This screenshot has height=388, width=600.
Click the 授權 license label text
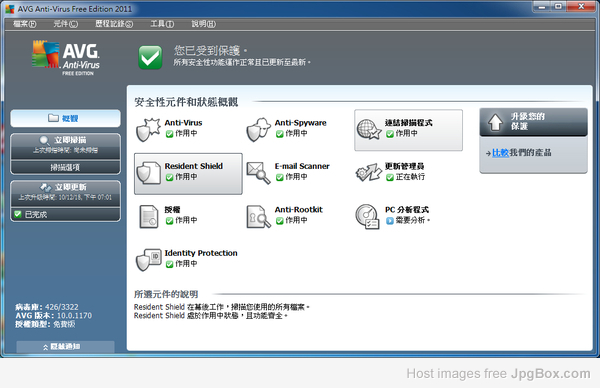(172, 210)
